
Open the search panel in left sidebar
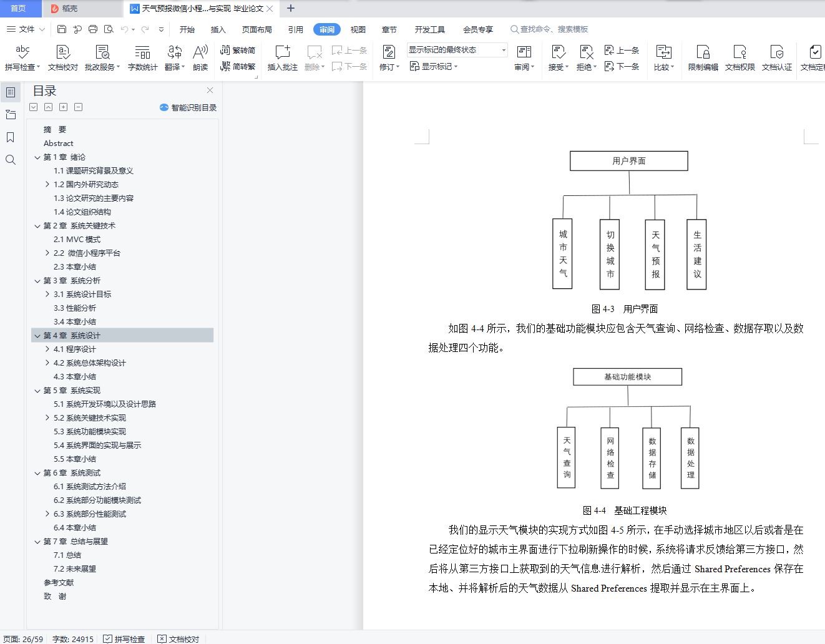point(11,160)
